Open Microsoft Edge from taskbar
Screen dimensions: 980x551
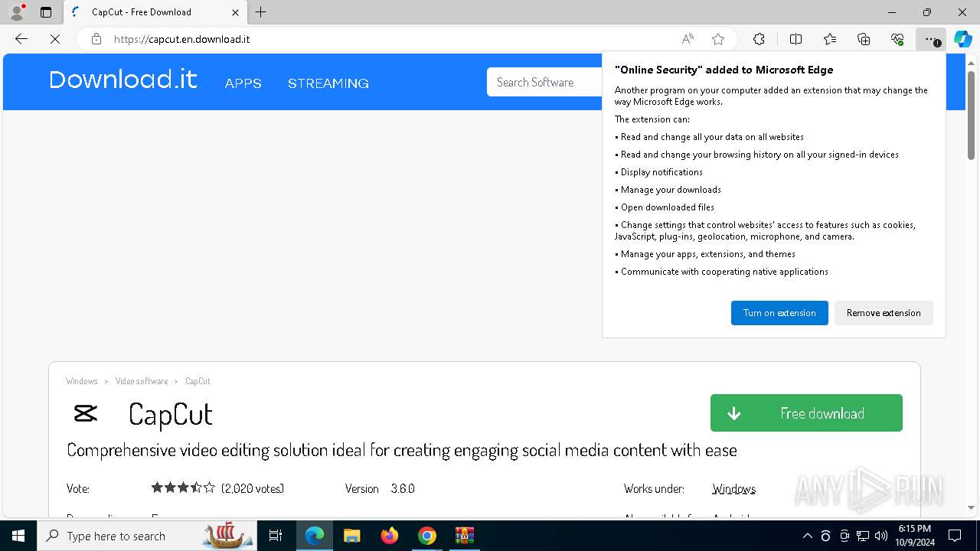[x=315, y=536]
